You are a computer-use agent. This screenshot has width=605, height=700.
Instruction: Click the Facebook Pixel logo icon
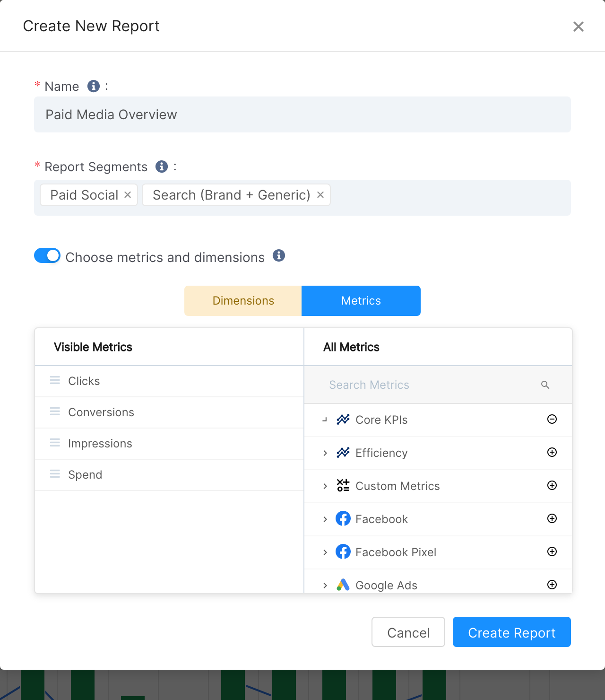click(343, 551)
